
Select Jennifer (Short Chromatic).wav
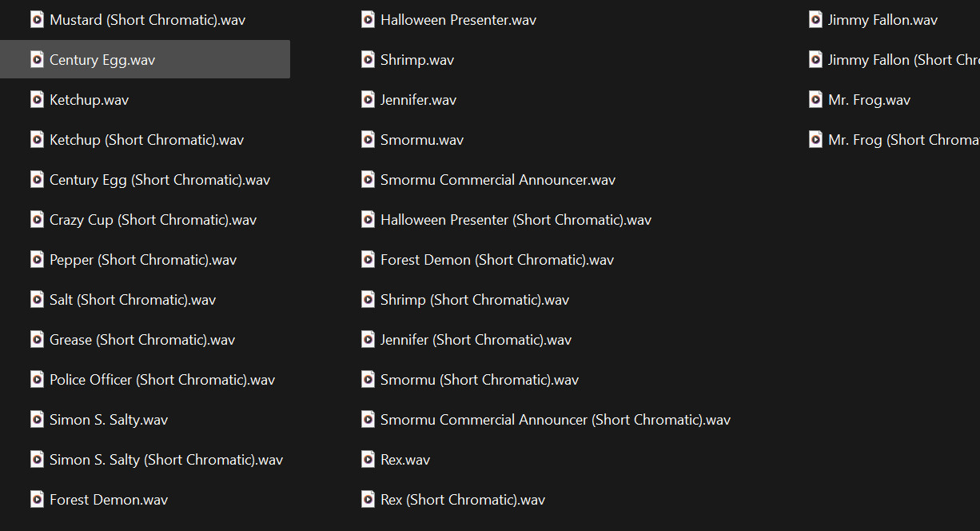[475, 339]
